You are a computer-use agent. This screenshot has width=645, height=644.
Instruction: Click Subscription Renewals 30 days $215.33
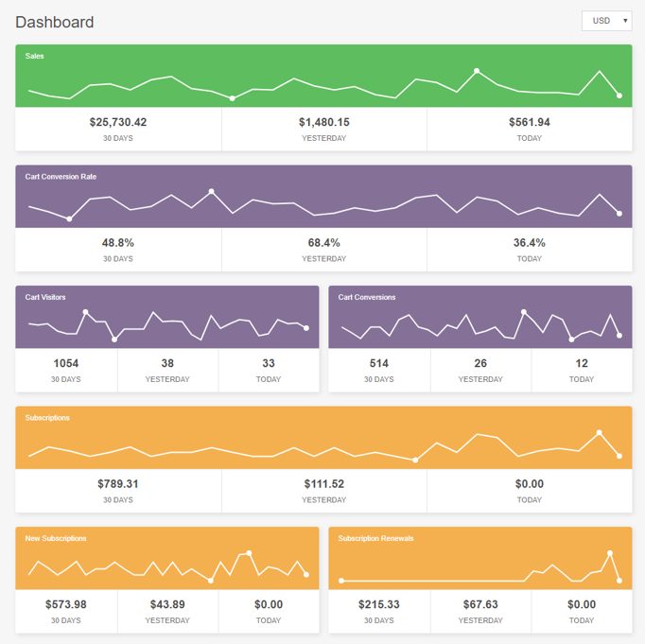379,604
